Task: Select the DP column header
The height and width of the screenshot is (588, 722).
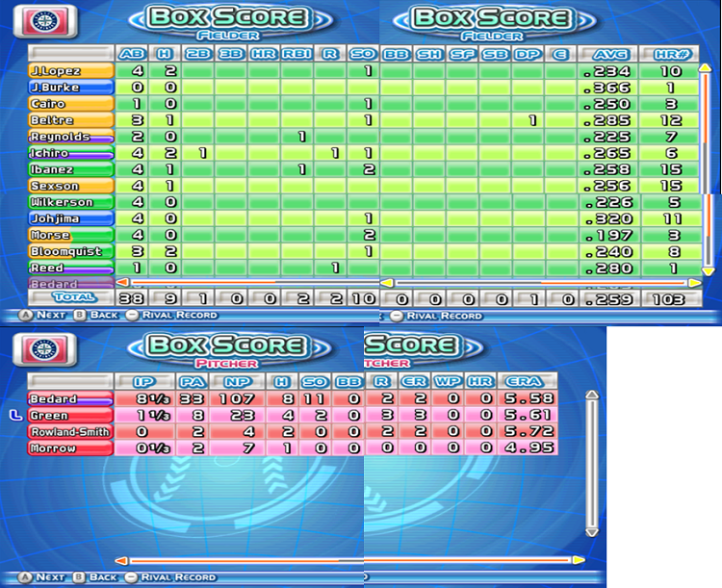Action: pyautogui.click(x=528, y=54)
